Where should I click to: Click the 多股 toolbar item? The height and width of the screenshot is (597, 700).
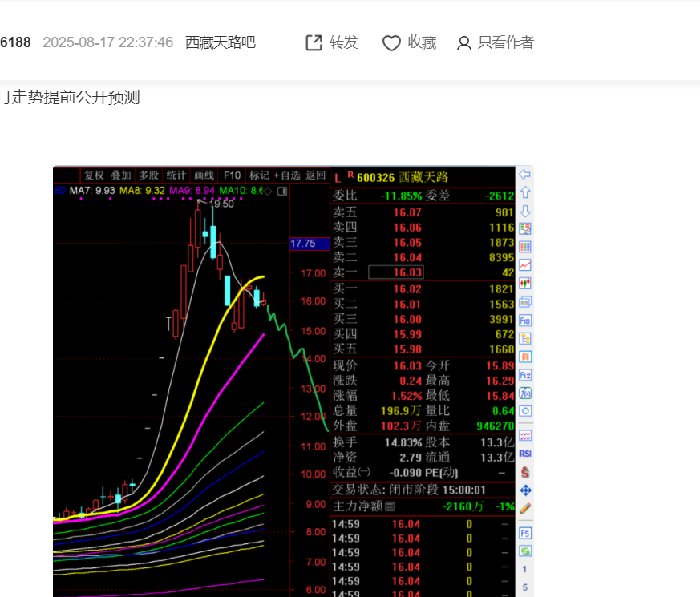coord(148,175)
